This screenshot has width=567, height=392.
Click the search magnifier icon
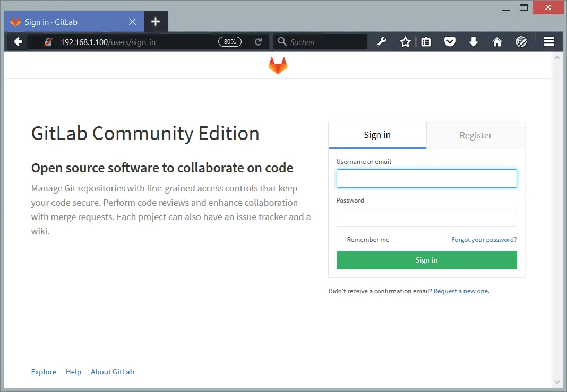click(282, 42)
